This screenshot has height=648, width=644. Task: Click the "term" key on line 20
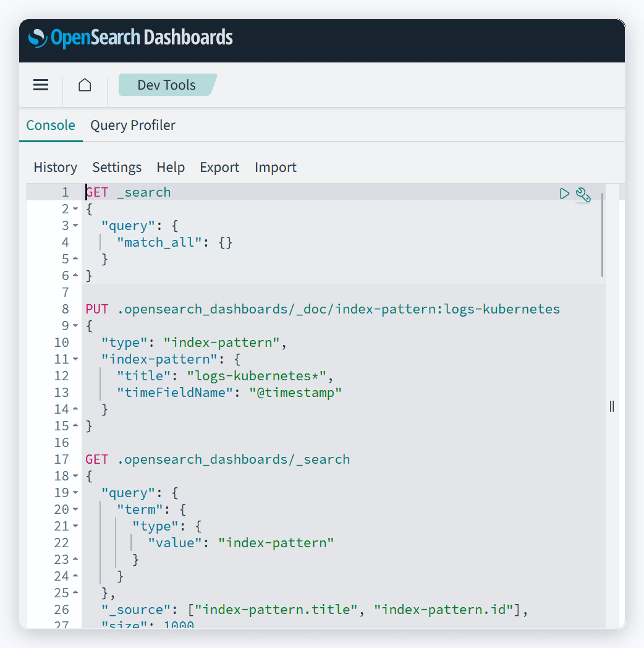(140, 509)
